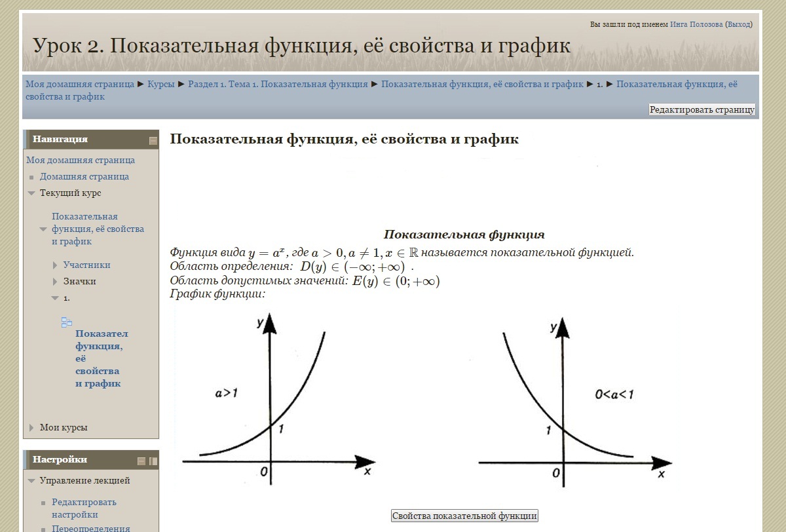Hide the Навигация block using its minus icon
Screen dimensions: 786x532
pyautogui.click(x=153, y=140)
